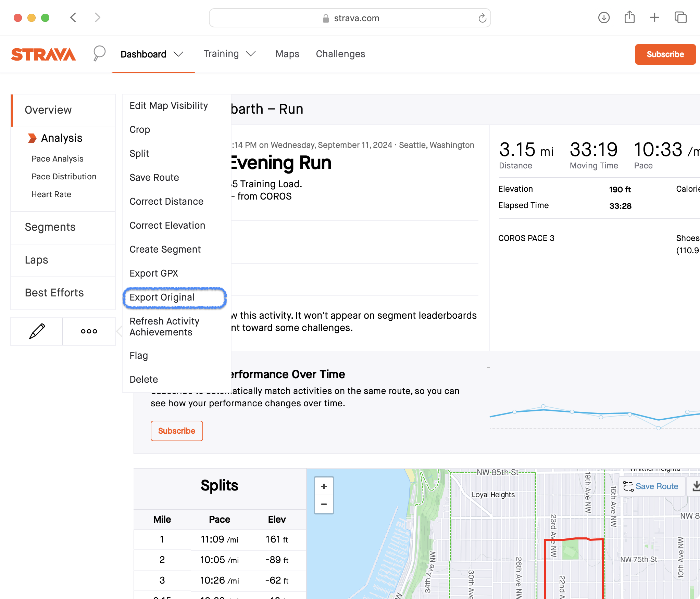
Task: Select Correct Elevation option
Action: tap(167, 226)
